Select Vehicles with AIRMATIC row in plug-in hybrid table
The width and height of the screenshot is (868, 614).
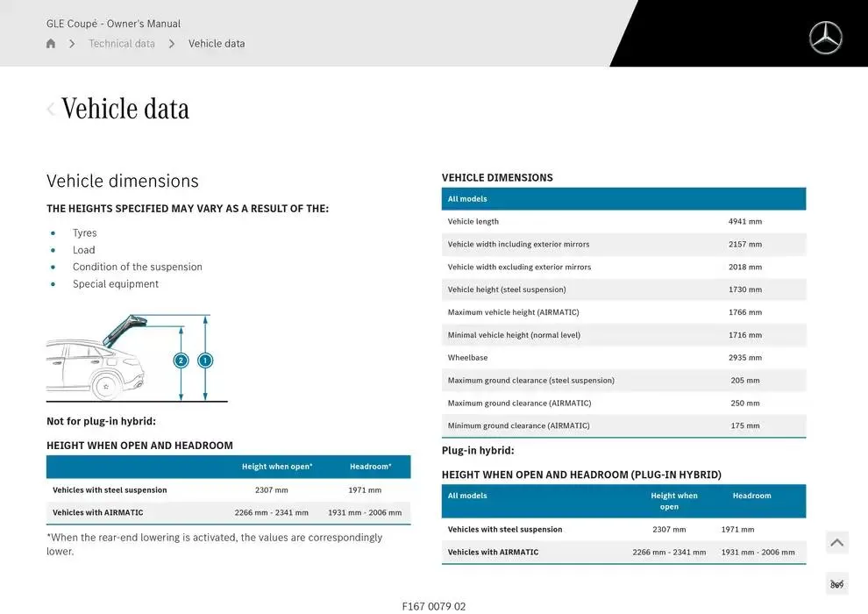623,553
